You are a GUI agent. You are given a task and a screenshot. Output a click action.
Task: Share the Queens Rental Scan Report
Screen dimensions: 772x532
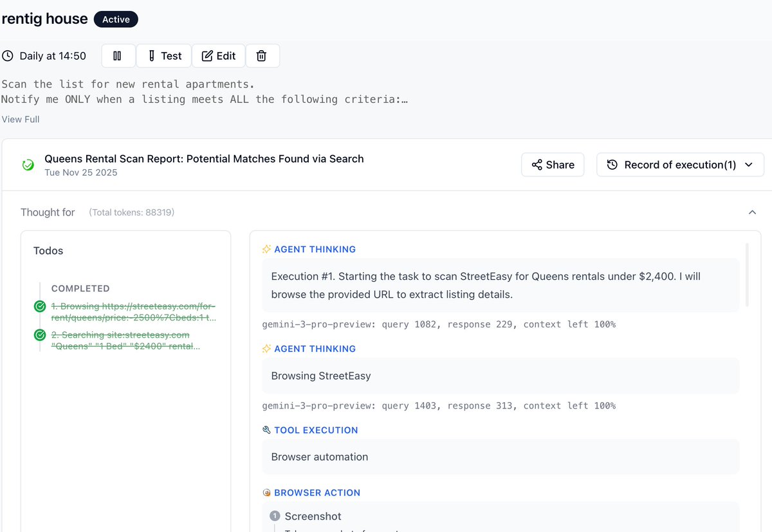[x=553, y=165]
